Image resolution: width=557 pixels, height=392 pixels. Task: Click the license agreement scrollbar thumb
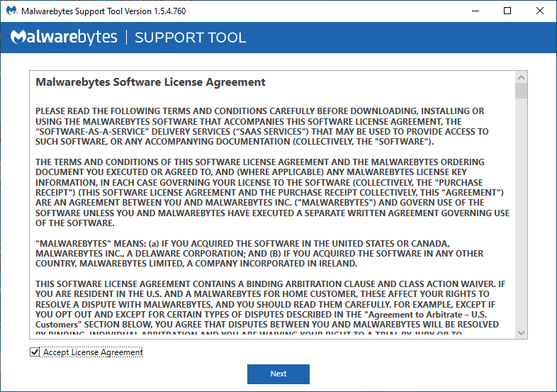[521, 91]
